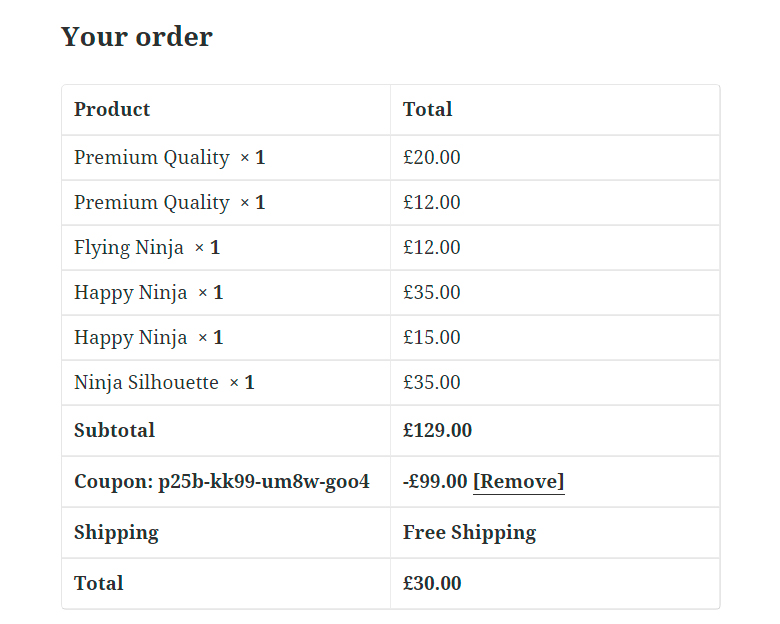This screenshot has height=624, width=780.
Task: Click the Shipping row label
Action: (x=116, y=533)
